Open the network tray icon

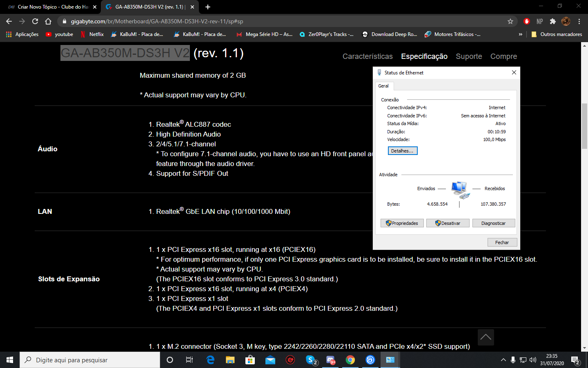coord(523,360)
